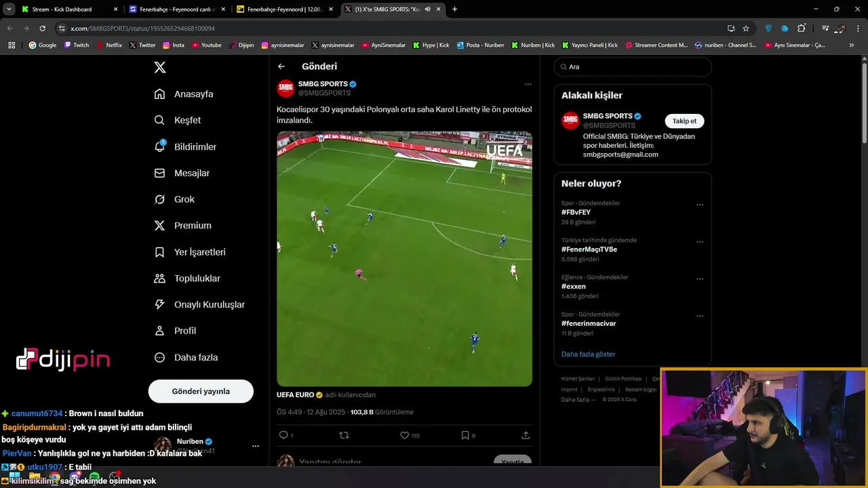The image size is (868, 488).
Task: Click the Ara search field
Action: (x=633, y=66)
